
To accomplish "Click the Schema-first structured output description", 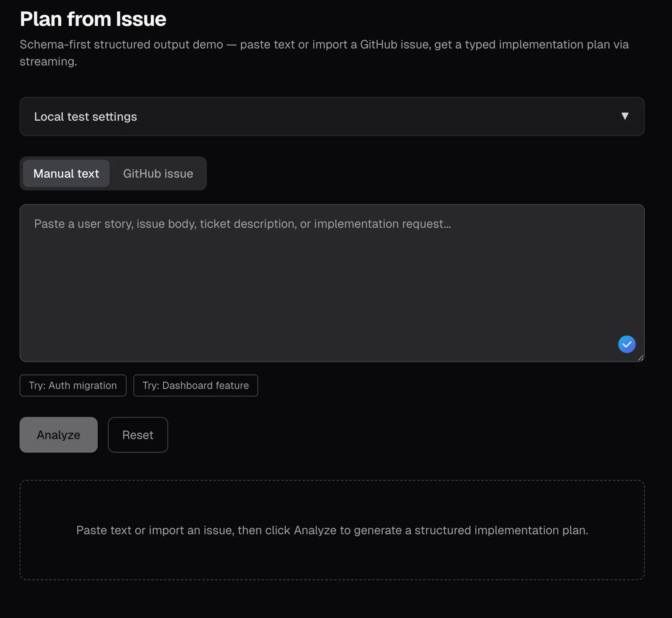I will [324, 53].
